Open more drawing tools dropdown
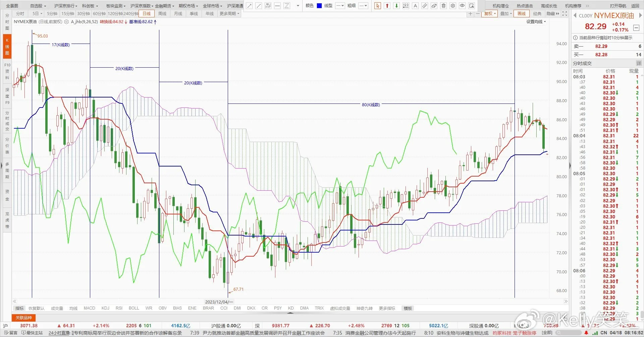The image size is (644, 337). click(x=298, y=6)
